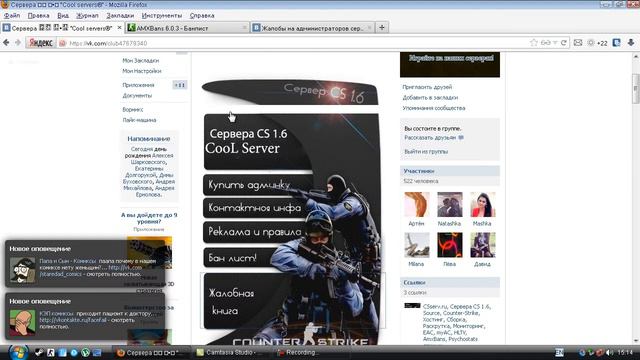Open the Справка menu

point(202,16)
